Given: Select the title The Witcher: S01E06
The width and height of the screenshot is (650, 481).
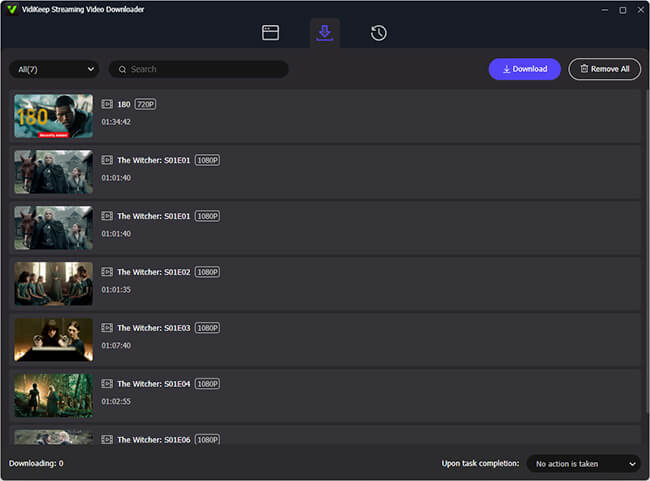Looking at the screenshot, I should [154, 440].
